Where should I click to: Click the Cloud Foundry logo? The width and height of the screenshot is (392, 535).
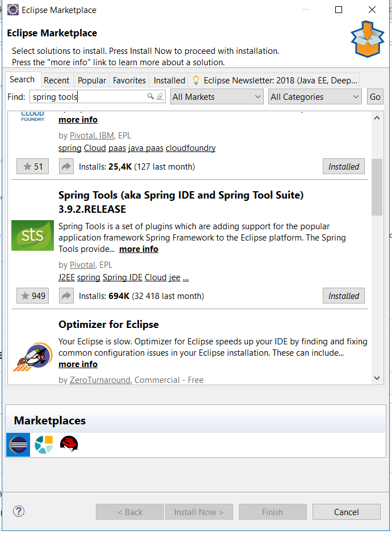coord(32,116)
